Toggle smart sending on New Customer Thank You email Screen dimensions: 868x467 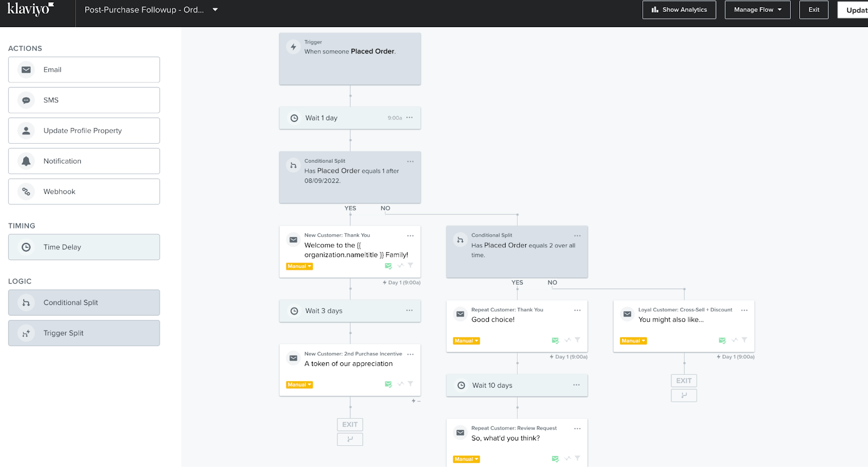click(x=388, y=266)
